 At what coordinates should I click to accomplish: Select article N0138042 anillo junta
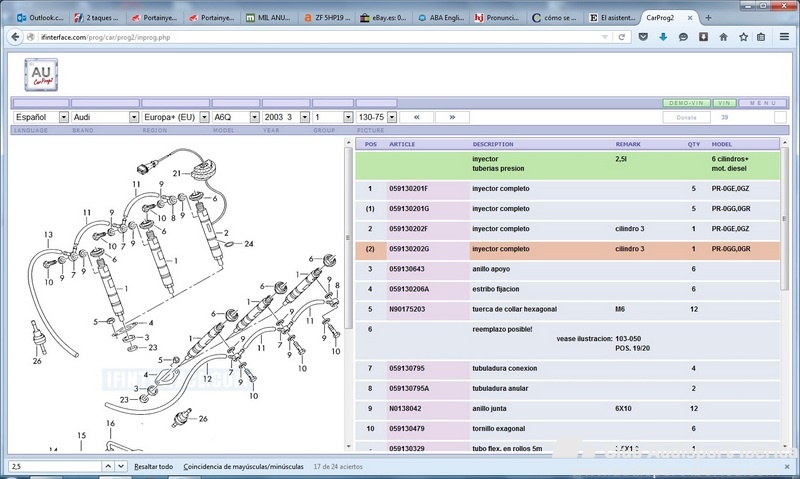(x=567, y=409)
